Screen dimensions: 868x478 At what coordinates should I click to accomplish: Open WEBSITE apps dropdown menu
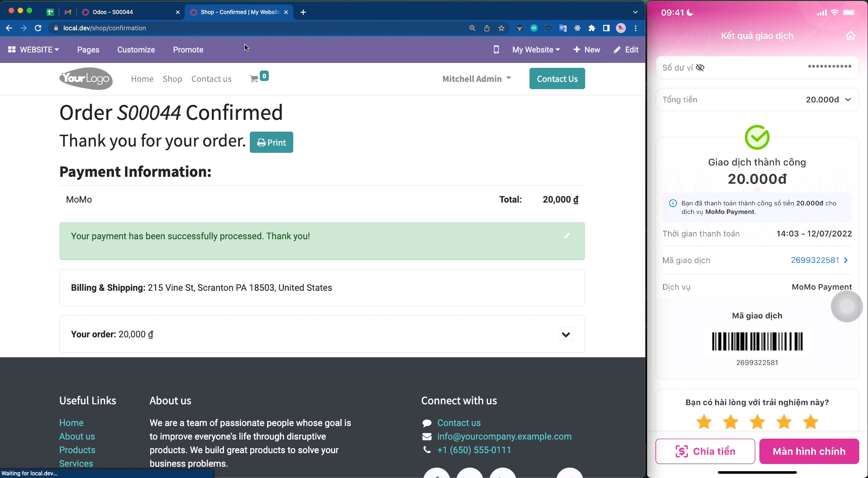33,50
